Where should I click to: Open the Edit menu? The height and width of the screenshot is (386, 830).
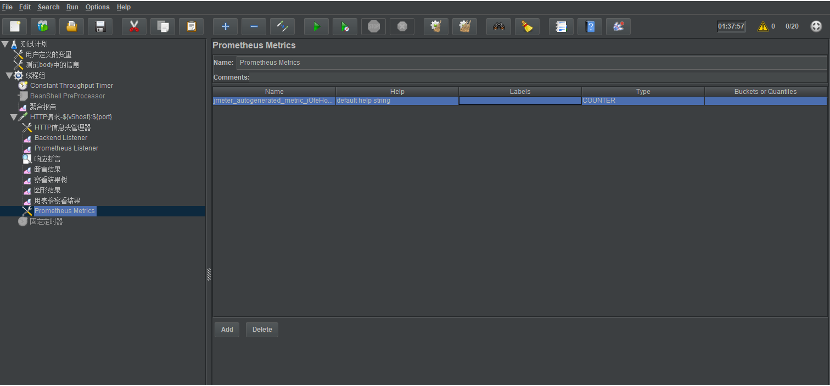25,7
